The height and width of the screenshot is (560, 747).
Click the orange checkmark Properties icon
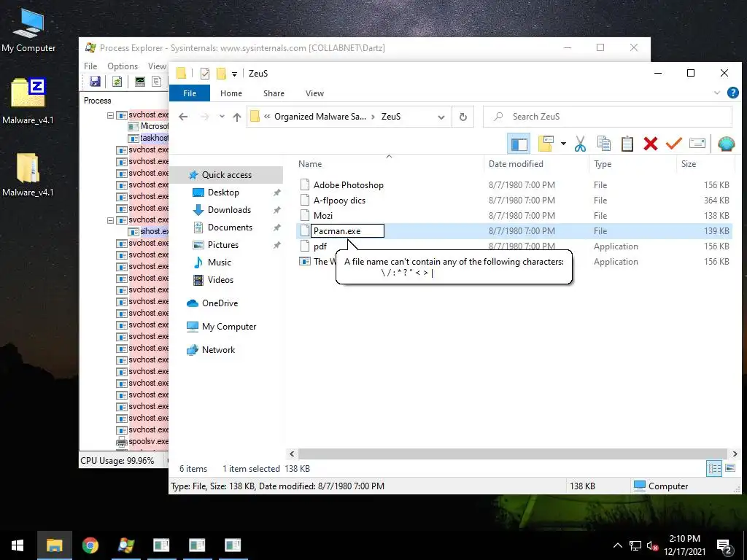click(673, 143)
